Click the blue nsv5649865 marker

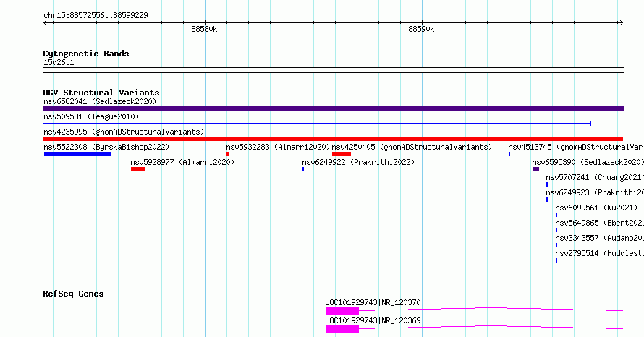[556, 230]
